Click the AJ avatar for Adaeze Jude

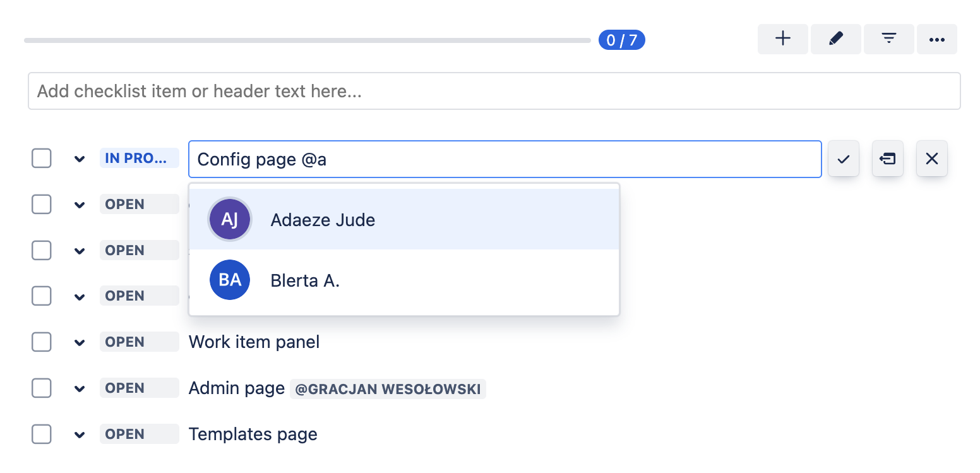pyautogui.click(x=230, y=220)
